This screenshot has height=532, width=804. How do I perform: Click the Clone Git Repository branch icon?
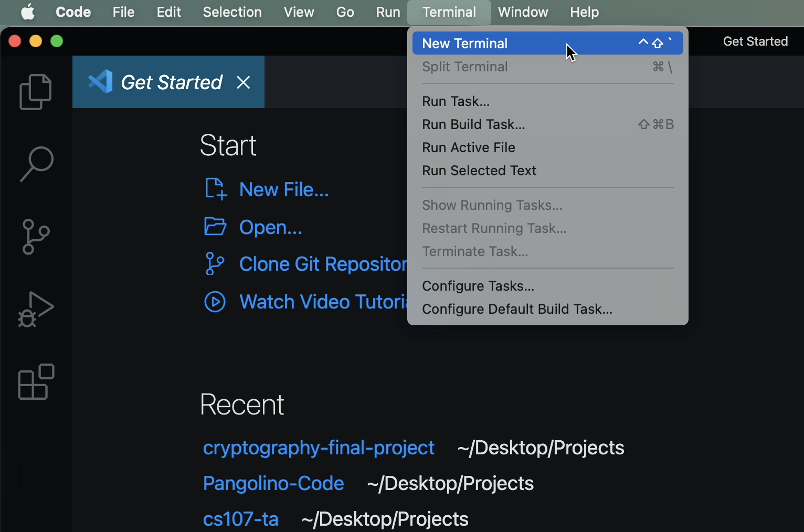tap(215, 264)
